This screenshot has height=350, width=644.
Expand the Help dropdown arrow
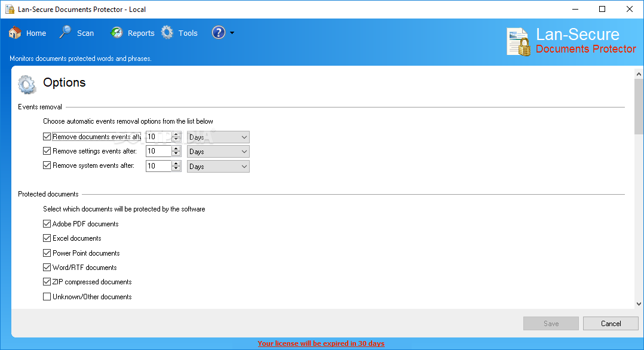pos(232,33)
